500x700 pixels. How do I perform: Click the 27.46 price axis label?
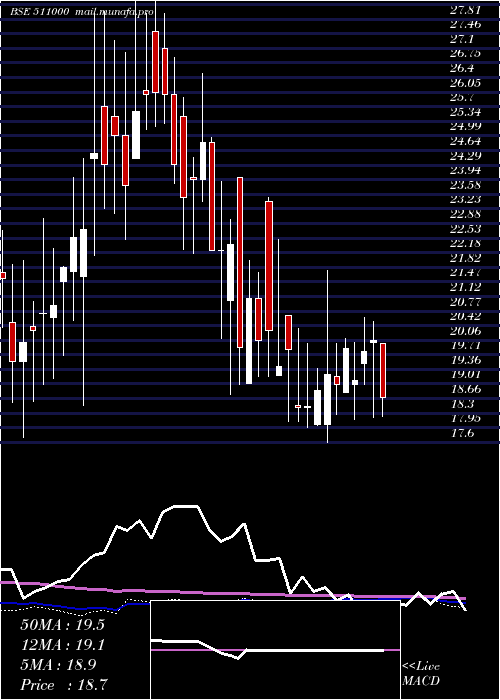click(x=465, y=25)
